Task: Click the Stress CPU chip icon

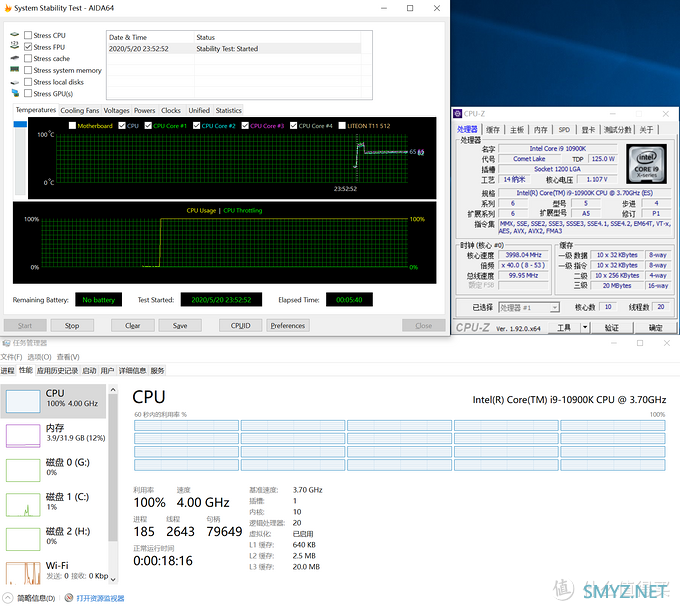Action: point(15,35)
